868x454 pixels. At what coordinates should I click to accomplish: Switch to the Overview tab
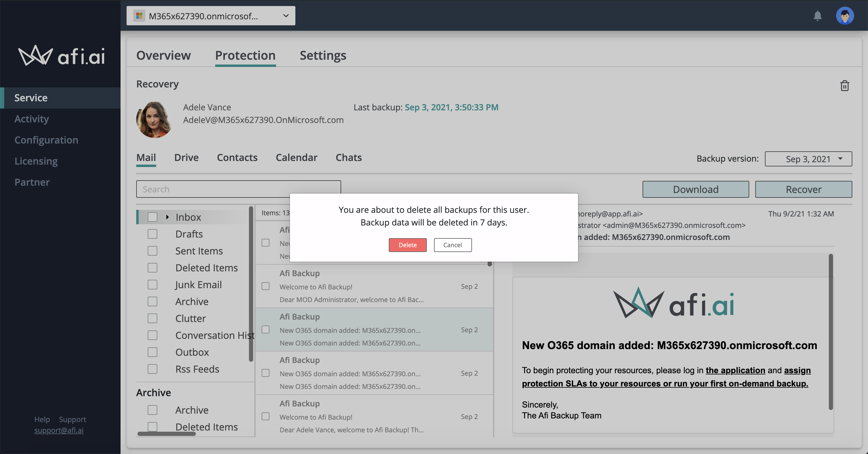[163, 55]
